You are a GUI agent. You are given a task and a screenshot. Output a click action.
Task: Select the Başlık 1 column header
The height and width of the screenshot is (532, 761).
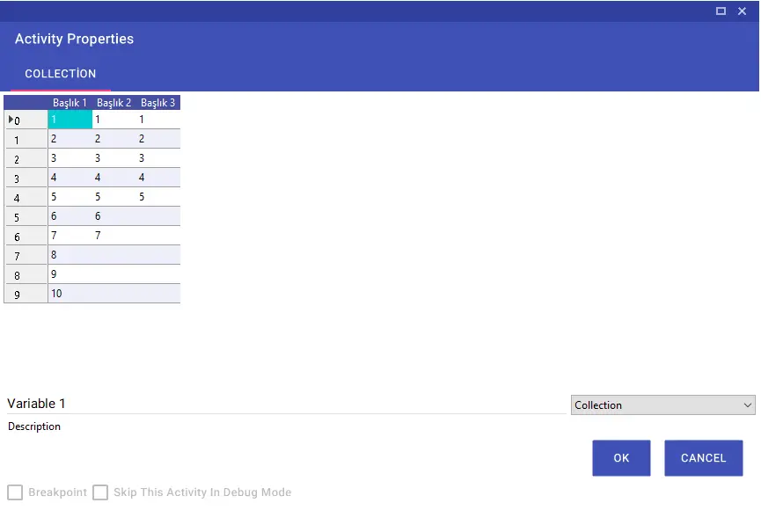click(x=70, y=103)
